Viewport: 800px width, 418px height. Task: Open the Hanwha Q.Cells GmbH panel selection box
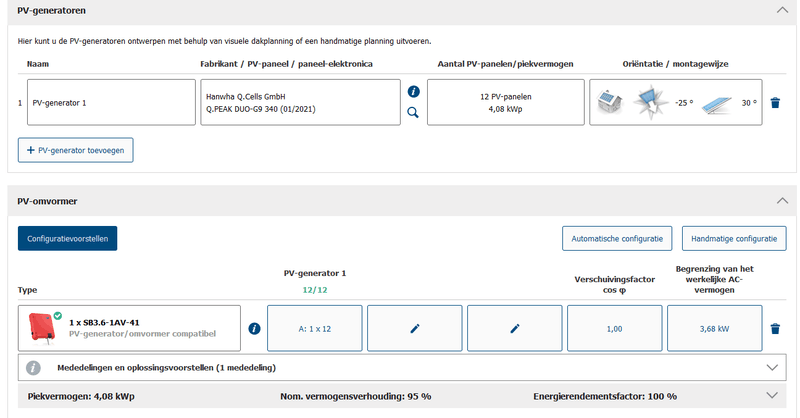(301, 102)
